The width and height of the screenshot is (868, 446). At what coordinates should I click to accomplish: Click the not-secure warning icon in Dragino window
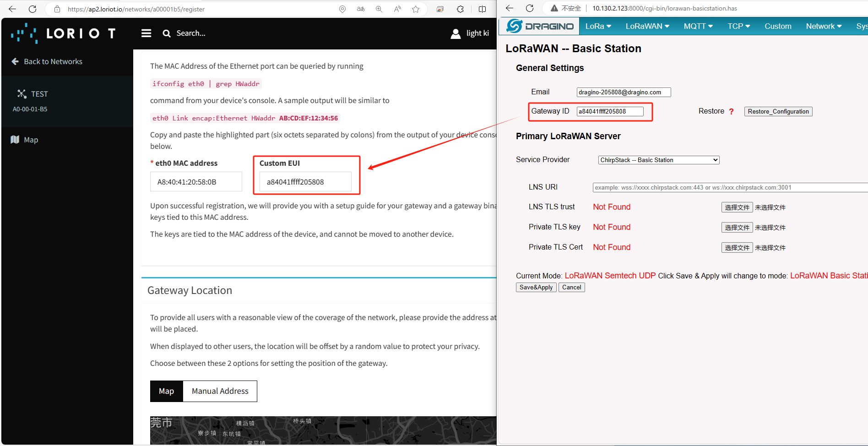(554, 8)
